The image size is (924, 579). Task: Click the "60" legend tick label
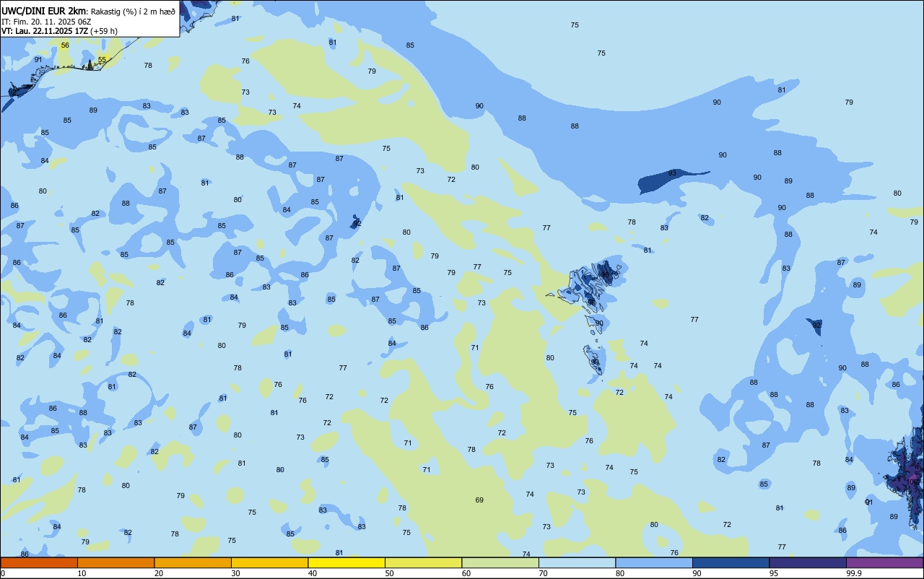pyautogui.click(x=466, y=573)
